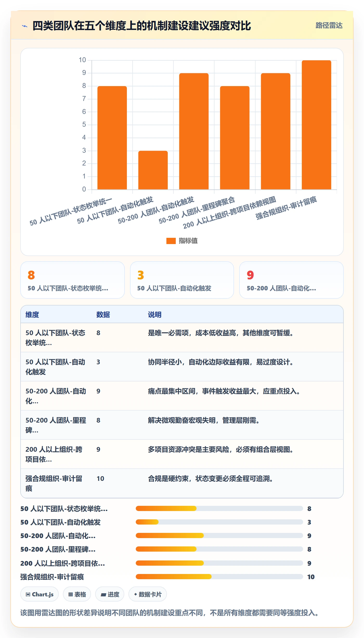Click the footer note about 雷达图的形状差异
This screenshot has width=364, height=638.
click(170, 613)
